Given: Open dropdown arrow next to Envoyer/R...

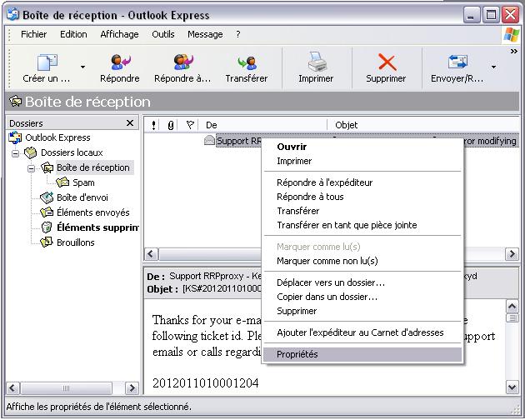Looking at the screenshot, I should (493, 67).
